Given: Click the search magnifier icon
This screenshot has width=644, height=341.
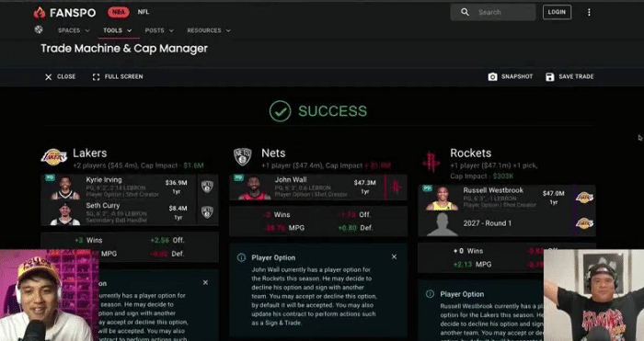Looking at the screenshot, I should click(465, 12).
